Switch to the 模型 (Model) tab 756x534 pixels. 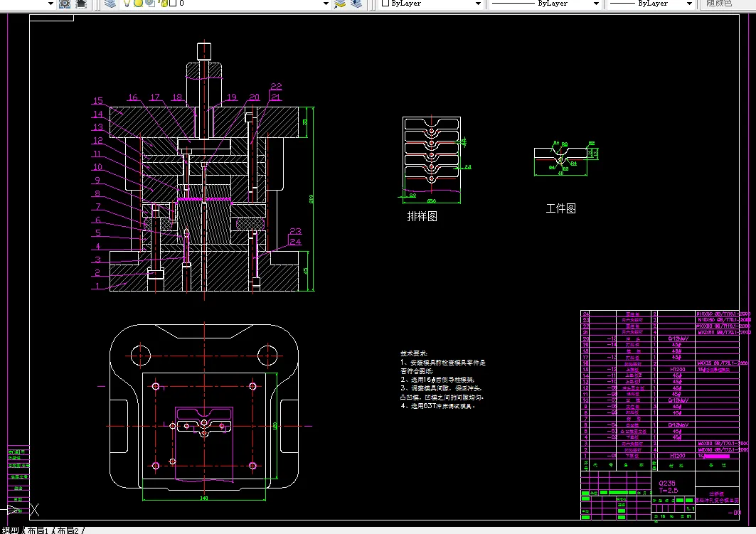(11, 530)
